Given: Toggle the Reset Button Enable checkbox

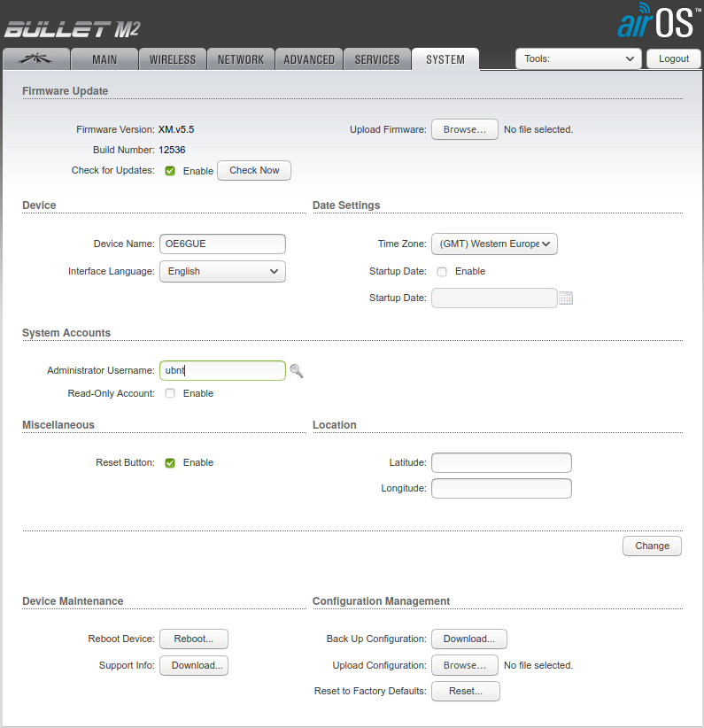Looking at the screenshot, I should pos(170,463).
